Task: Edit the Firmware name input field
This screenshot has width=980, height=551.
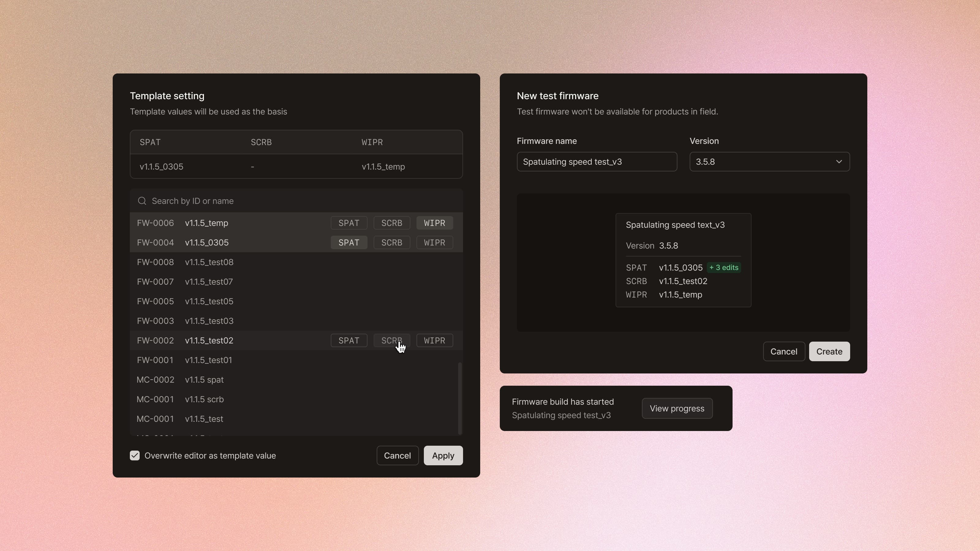Action: point(597,162)
